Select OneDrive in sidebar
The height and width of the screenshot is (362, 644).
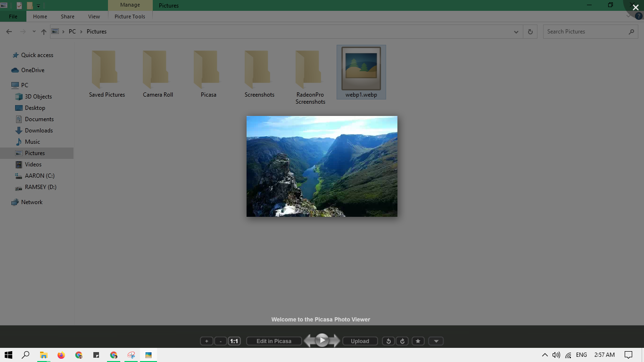(33, 70)
